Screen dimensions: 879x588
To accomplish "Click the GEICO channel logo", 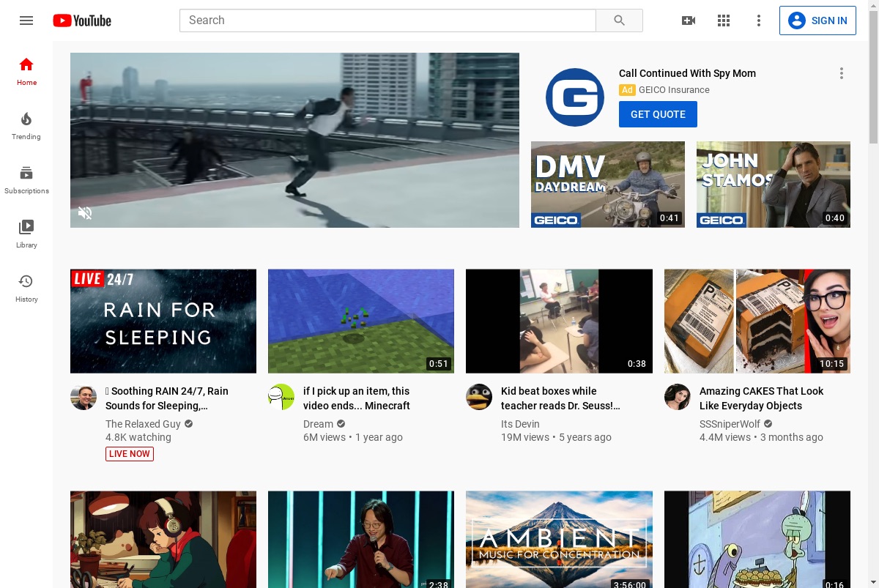I will (575, 97).
